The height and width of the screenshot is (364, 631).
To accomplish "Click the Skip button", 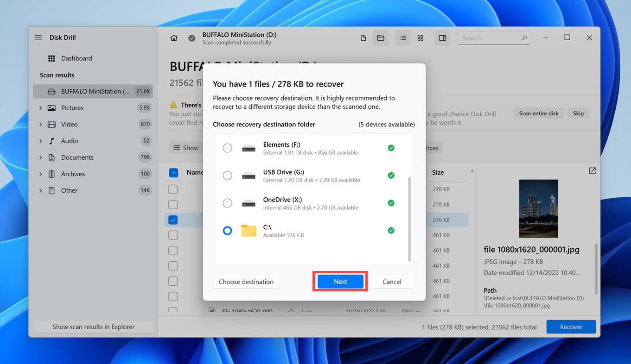I will click(578, 113).
